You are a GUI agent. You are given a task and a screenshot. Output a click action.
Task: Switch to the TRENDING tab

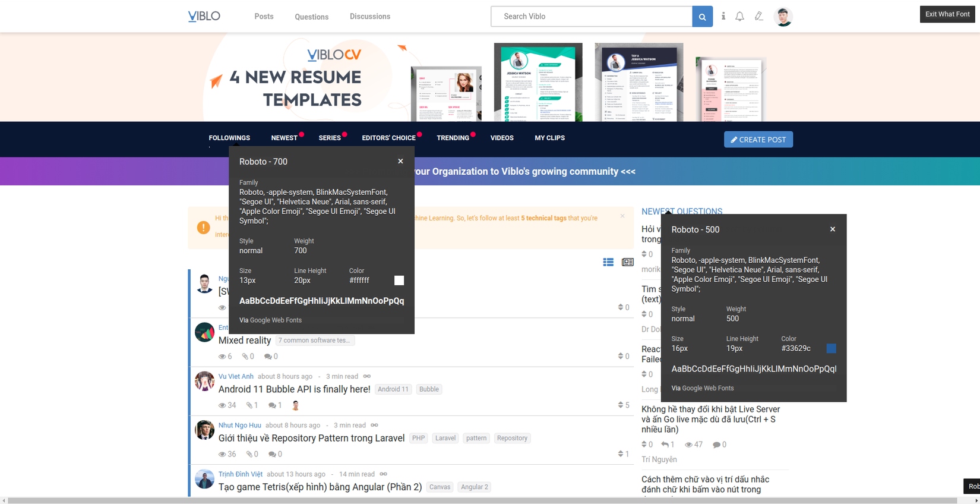(x=453, y=138)
